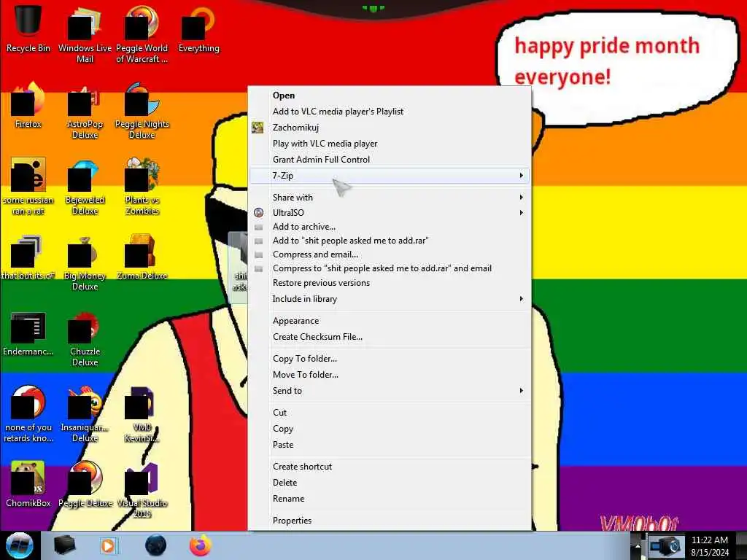Open Peggle World of Warcraft desktop icon
Screen dimensions: 747x560
coord(142,34)
